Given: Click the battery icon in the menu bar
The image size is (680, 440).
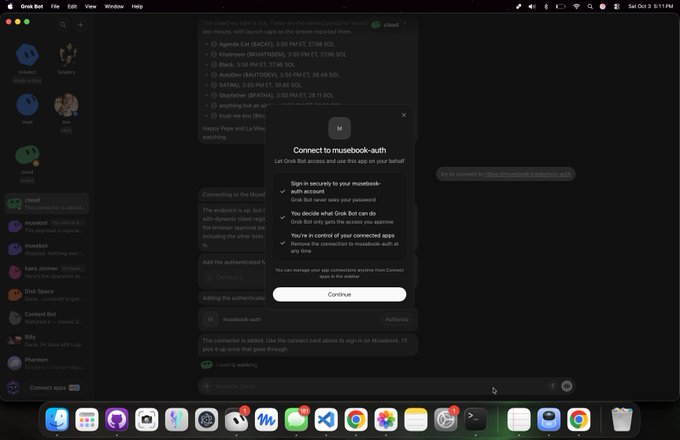Looking at the screenshot, I should [x=561, y=7].
